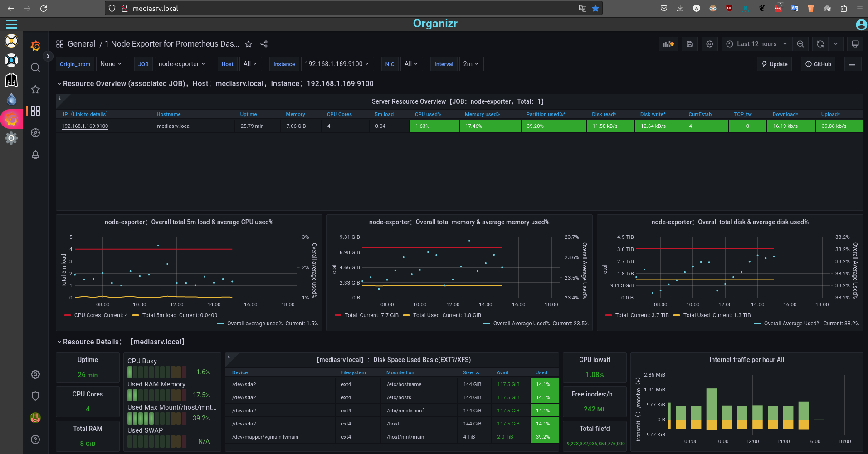Open Host All dropdown
This screenshot has height=454, width=868.
click(250, 64)
